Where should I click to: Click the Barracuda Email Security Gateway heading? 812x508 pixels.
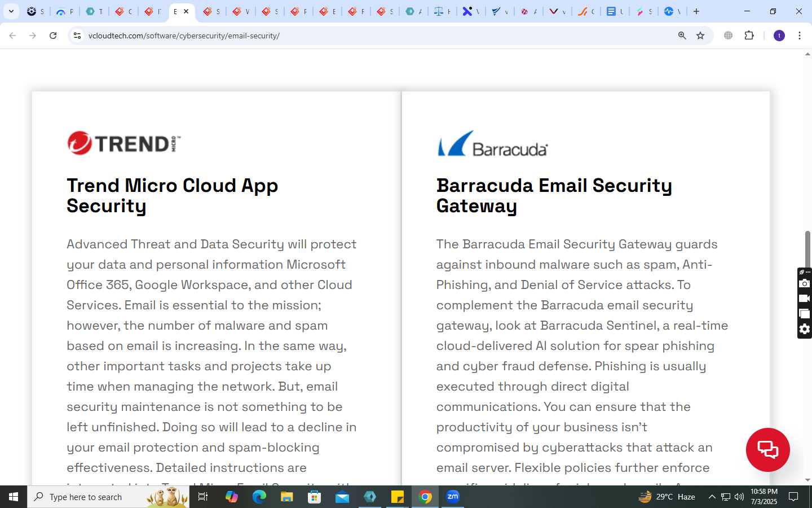pyautogui.click(x=554, y=196)
